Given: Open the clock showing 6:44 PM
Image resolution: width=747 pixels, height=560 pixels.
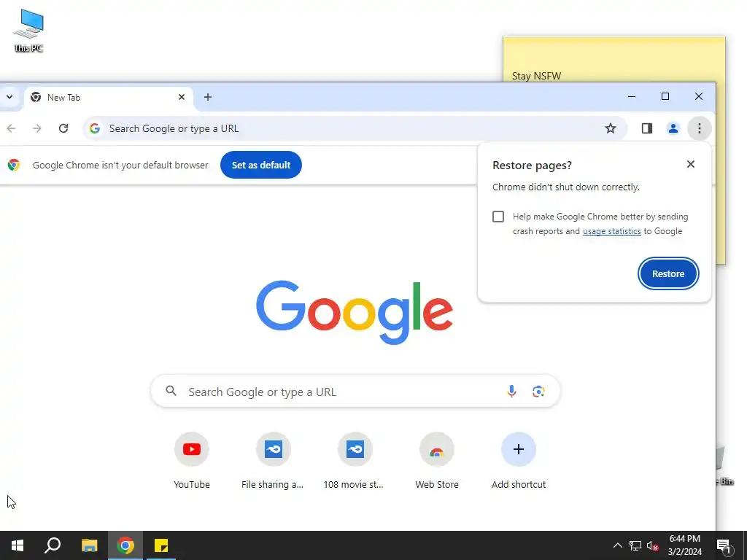Looking at the screenshot, I should point(684,545).
